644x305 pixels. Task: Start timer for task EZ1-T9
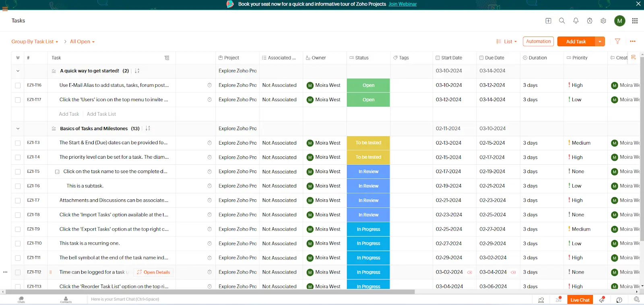pyautogui.click(x=210, y=229)
